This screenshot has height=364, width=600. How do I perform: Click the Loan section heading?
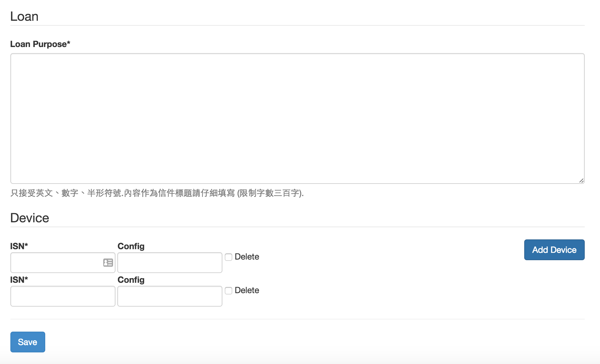pos(24,16)
